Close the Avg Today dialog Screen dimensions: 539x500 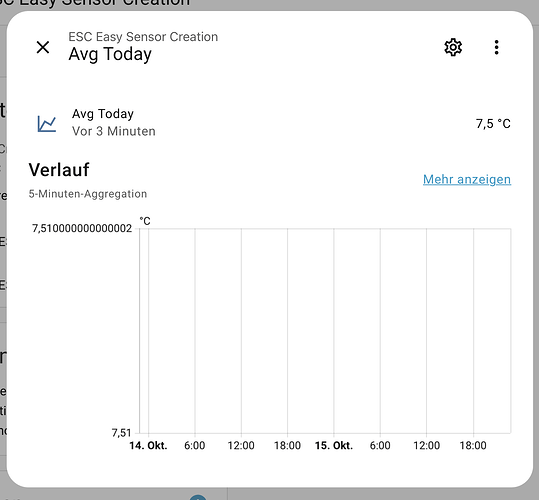coord(43,47)
